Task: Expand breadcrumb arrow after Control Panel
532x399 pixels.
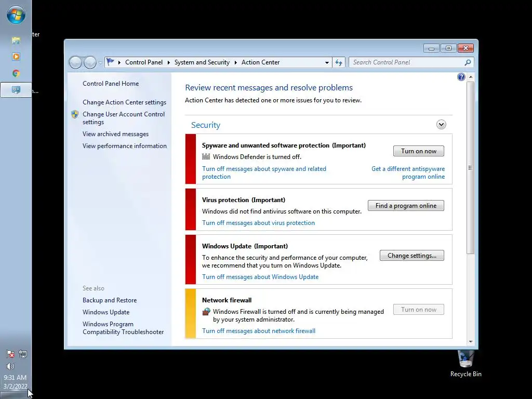Action: click(x=169, y=62)
